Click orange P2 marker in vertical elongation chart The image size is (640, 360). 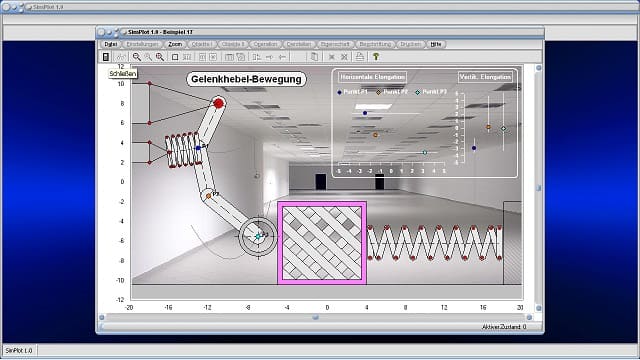pyautogui.click(x=489, y=127)
